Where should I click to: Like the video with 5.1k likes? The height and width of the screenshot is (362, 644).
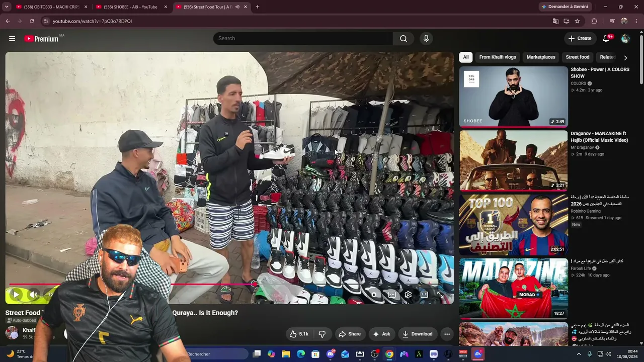pyautogui.click(x=299, y=334)
